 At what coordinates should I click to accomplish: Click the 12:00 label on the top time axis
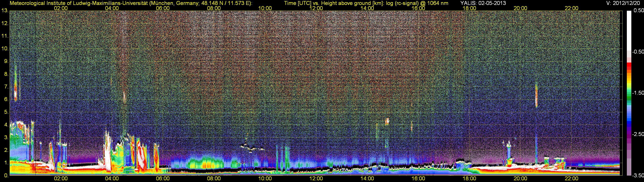click(x=316, y=8)
